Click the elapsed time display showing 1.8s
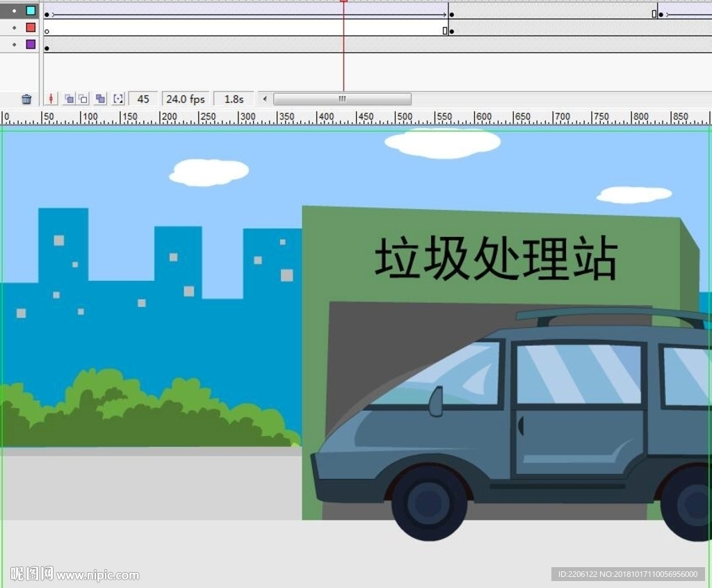The width and height of the screenshot is (712, 588). [x=232, y=99]
